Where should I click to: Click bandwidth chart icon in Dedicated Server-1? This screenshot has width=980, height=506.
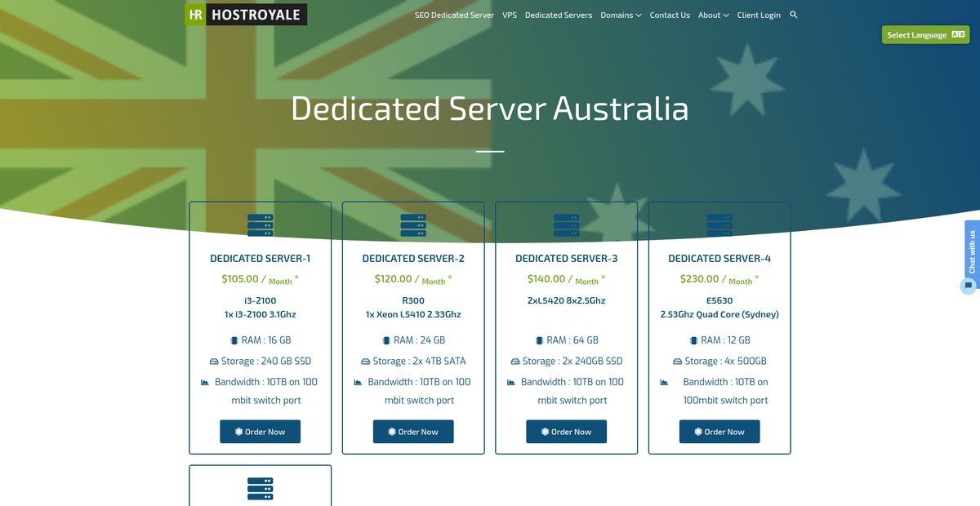point(205,382)
